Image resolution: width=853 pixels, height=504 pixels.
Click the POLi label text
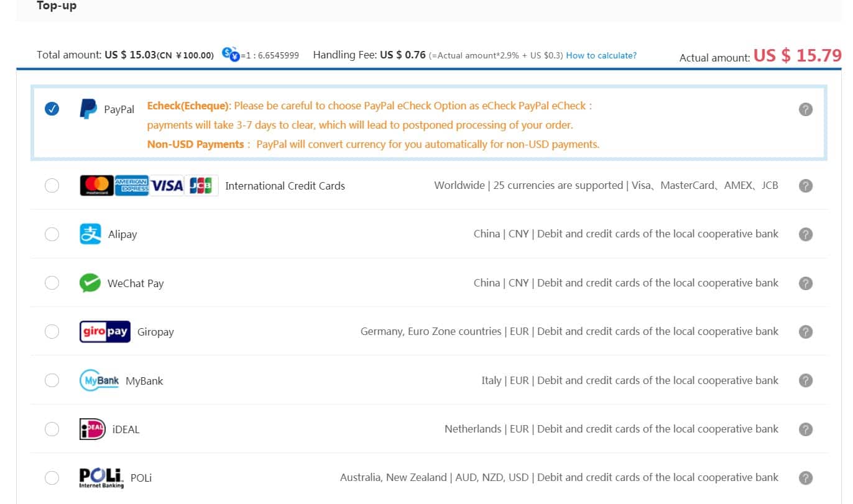141,478
